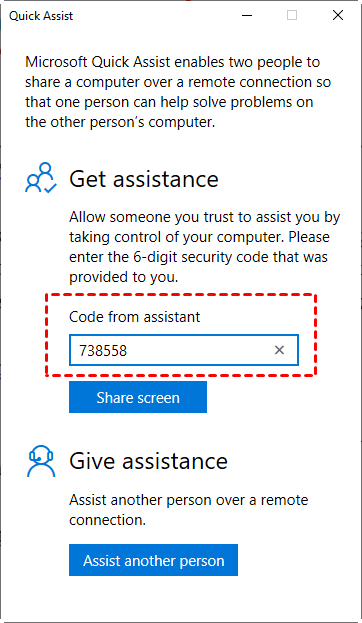
Task: Click the Assist another person button
Action: (x=153, y=560)
